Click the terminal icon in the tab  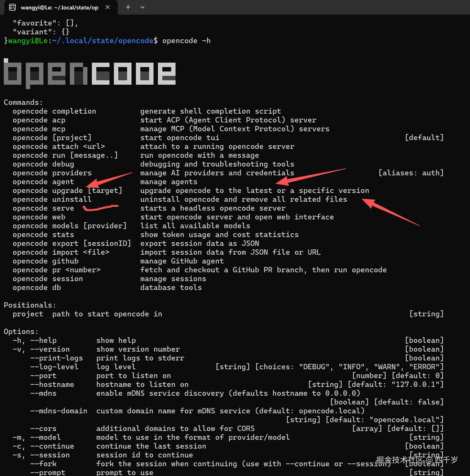coord(12,7)
